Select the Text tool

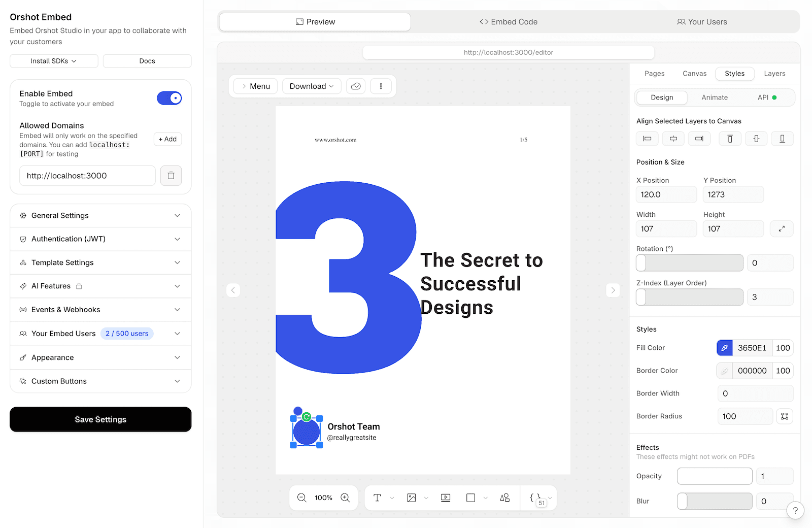pos(378,498)
